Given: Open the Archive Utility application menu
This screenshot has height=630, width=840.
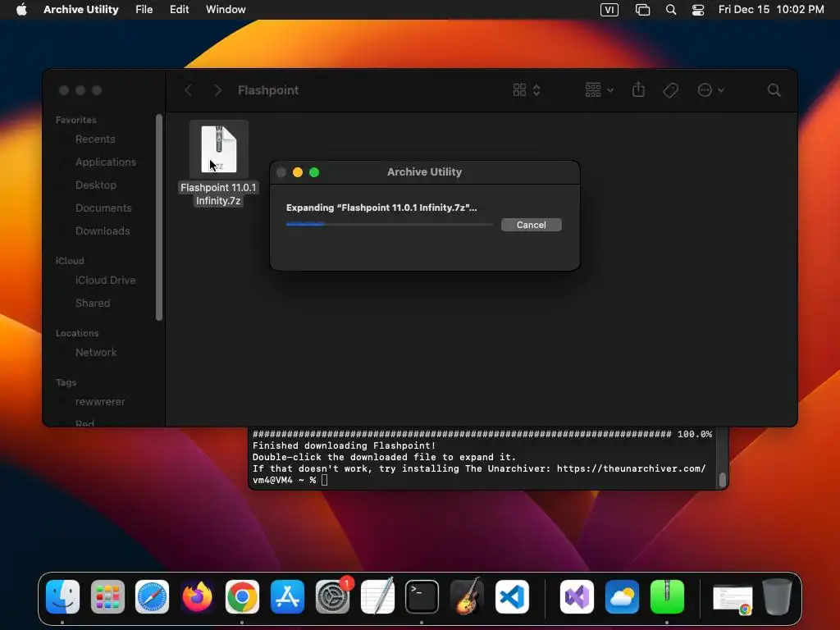Looking at the screenshot, I should pyautogui.click(x=81, y=9).
